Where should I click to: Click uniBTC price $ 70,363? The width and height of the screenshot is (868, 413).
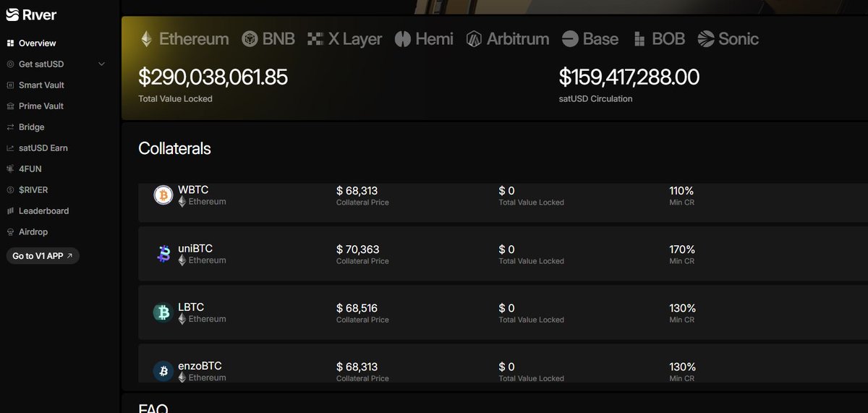click(x=357, y=250)
